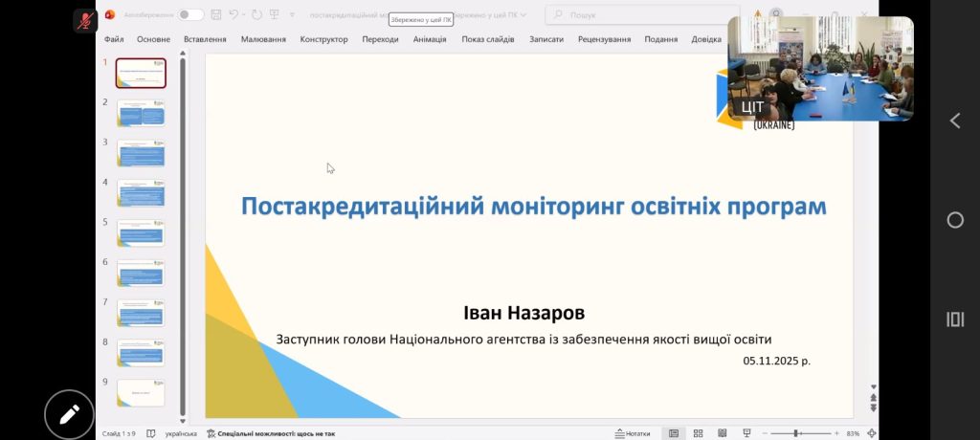Open Reading view from status bar
980x440 pixels.
pyautogui.click(x=722, y=433)
